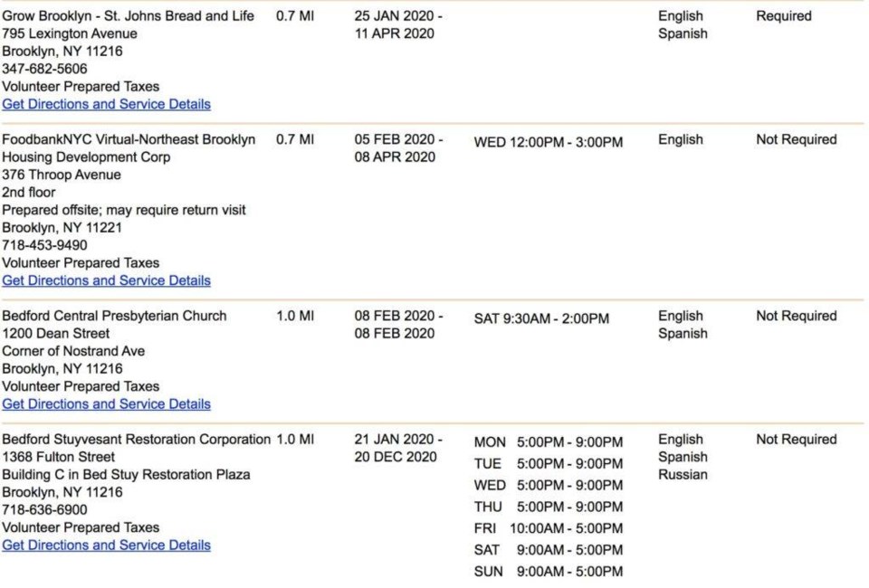Select the address 1200 Dean Street
Image resolution: width=869 pixels, height=588 pixels.
56,334
